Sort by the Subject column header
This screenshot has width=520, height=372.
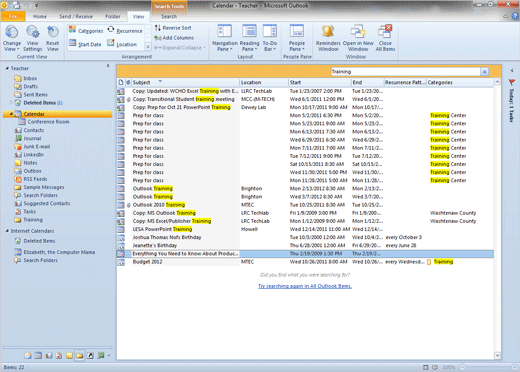pos(185,82)
